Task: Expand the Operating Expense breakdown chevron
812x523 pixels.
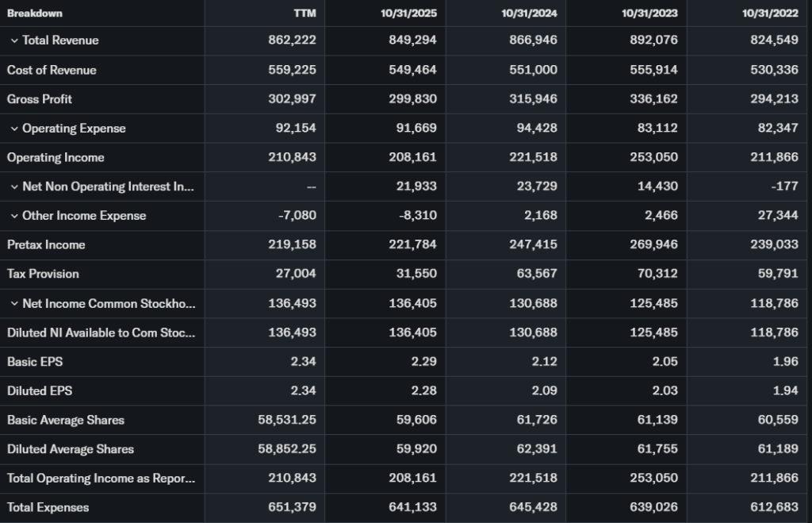Action: [x=14, y=129]
